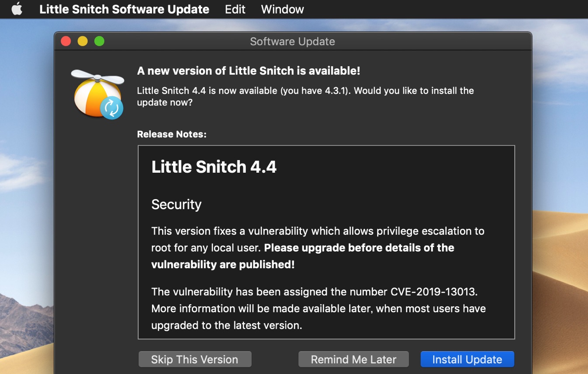Screen dimensions: 588x374
Task: Click the 'new version is available' headline
Action: click(248, 71)
